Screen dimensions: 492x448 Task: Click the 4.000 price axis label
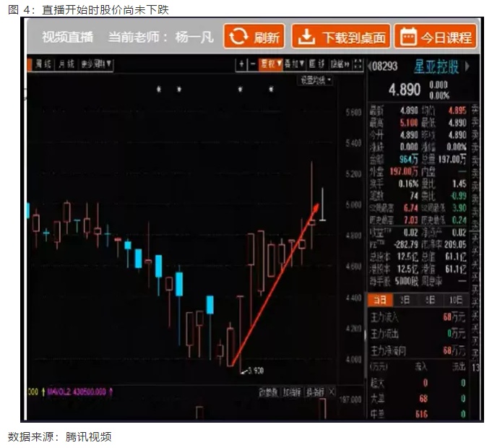point(353,360)
